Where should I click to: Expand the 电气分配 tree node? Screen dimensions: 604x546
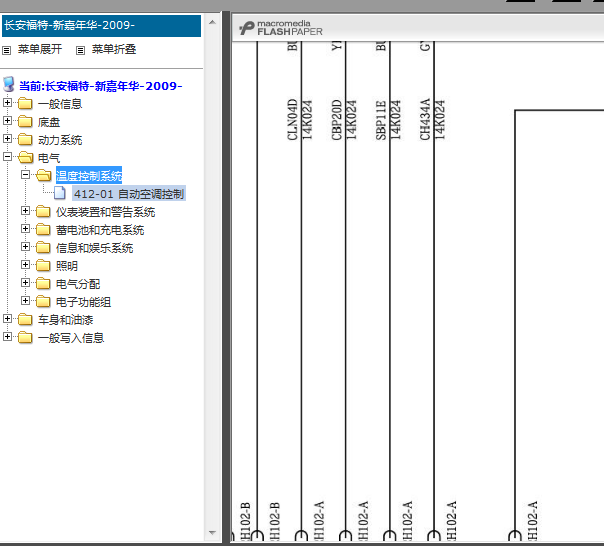pyautogui.click(x=25, y=282)
